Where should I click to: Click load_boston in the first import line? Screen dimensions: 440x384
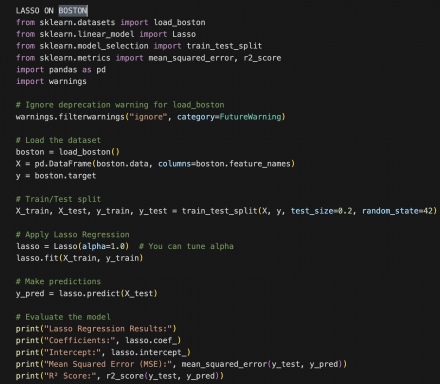pos(179,22)
